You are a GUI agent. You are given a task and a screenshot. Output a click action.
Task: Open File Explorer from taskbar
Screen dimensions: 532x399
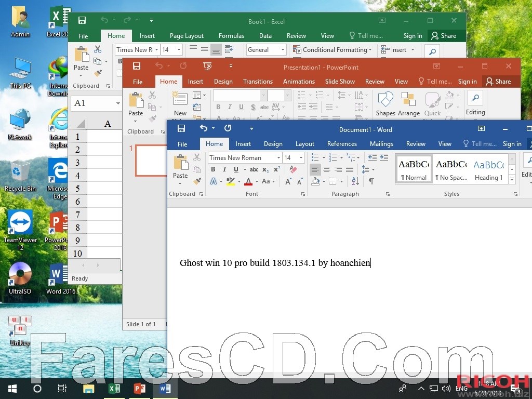88,389
